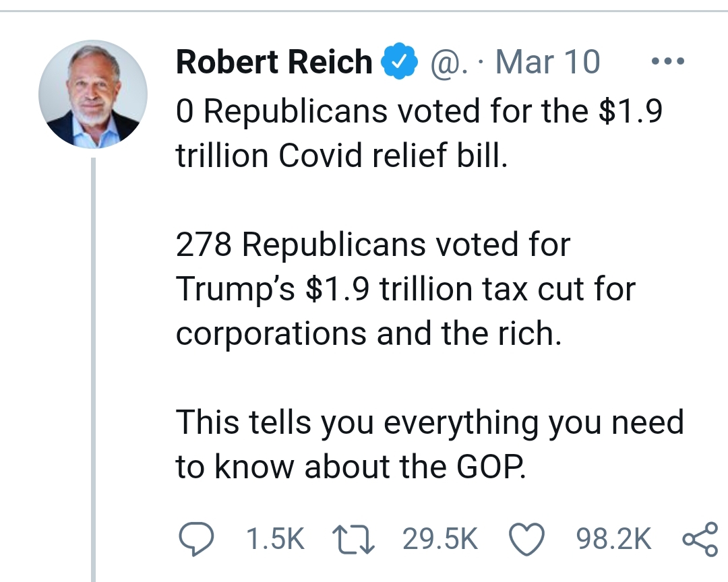Image resolution: width=728 pixels, height=582 pixels.
Task: Click the 1.5K replies count
Action: click(x=275, y=538)
